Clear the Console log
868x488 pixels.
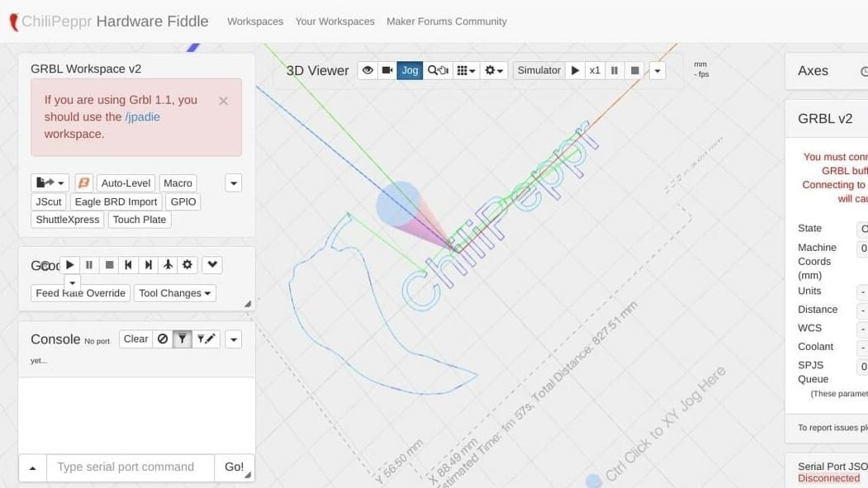pyautogui.click(x=135, y=339)
